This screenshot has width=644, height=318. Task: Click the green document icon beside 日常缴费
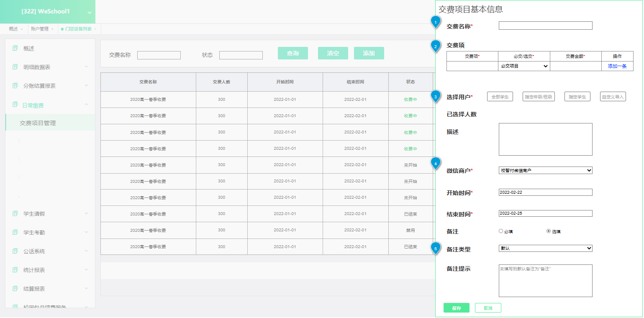pos(15,105)
